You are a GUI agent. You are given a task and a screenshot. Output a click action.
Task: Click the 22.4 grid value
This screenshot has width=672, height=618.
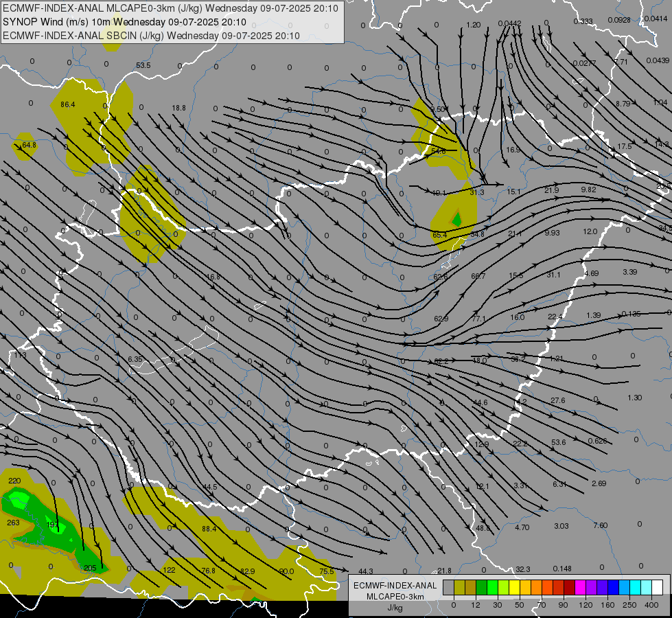(x=555, y=317)
